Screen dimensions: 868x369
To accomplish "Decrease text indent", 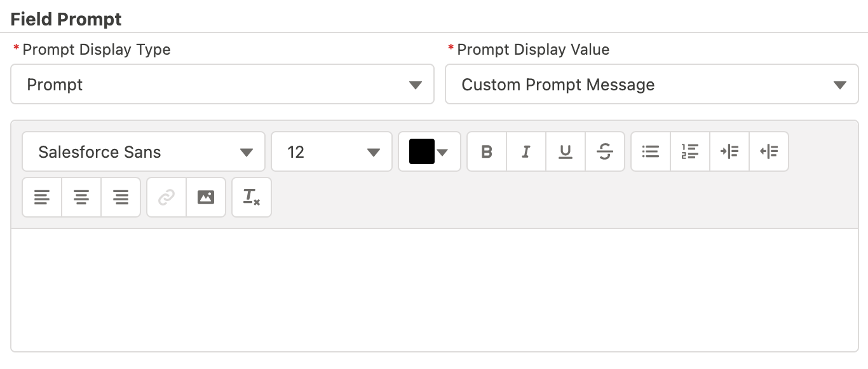I will coord(769,152).
